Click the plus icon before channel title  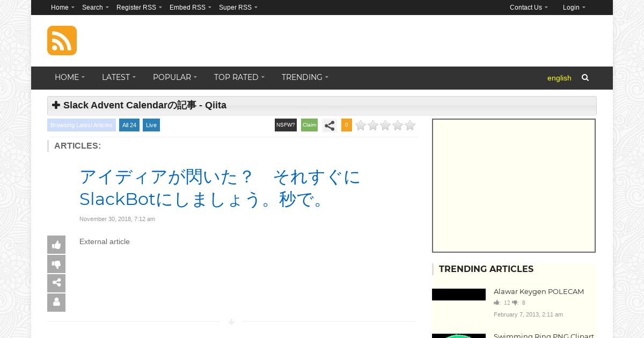tap(56, 105)
